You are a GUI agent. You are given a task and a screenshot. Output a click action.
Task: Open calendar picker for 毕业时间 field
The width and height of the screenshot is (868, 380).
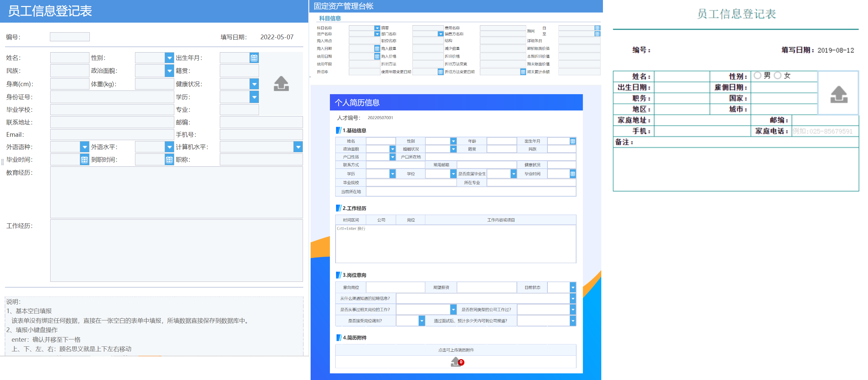point(84,159)
